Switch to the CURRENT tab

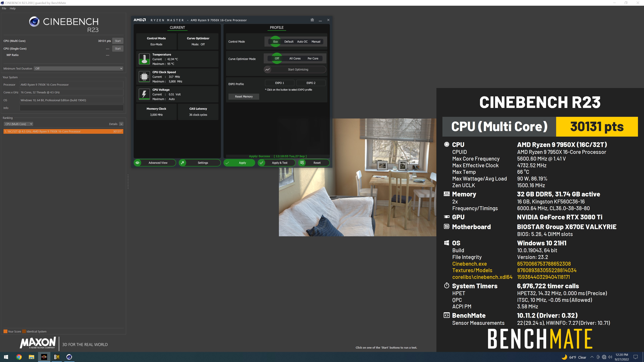tap(177, 27)
